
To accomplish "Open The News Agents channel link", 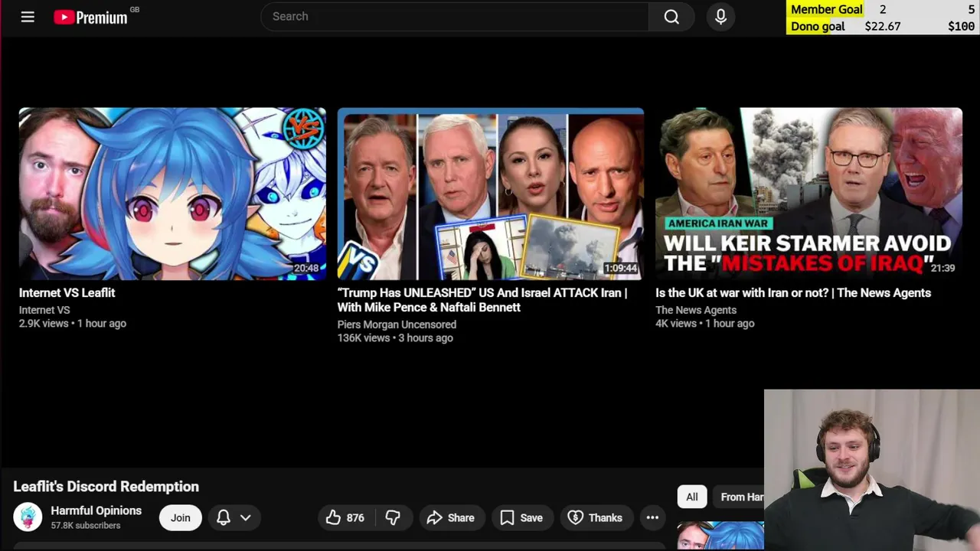I will point(696,310).
